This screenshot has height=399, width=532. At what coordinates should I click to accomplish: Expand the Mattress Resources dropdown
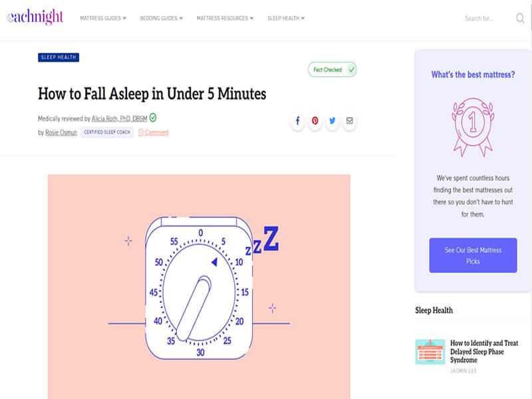[x=225, y=18]
